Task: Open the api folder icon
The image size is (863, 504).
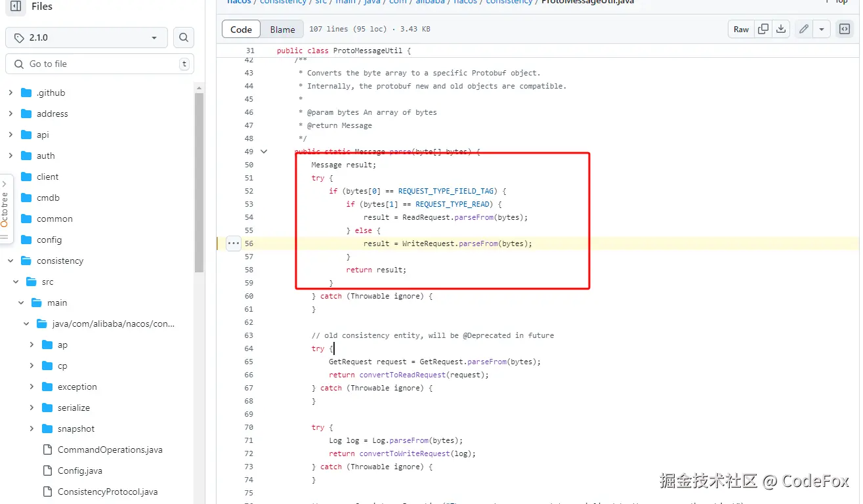Action: pos(26,135)
